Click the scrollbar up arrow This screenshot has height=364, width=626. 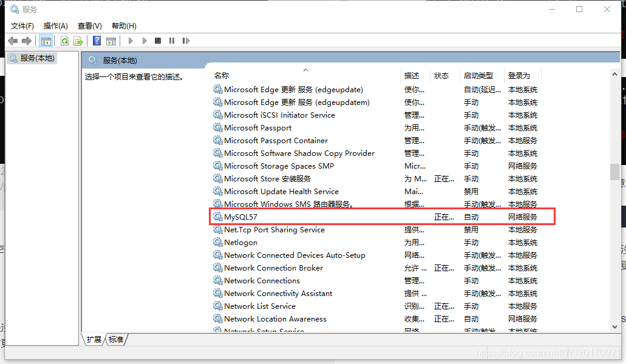pos(614,74)
